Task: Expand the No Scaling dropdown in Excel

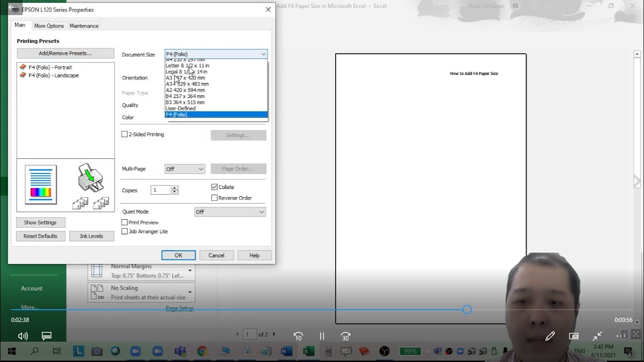Action: coord(190,292)
